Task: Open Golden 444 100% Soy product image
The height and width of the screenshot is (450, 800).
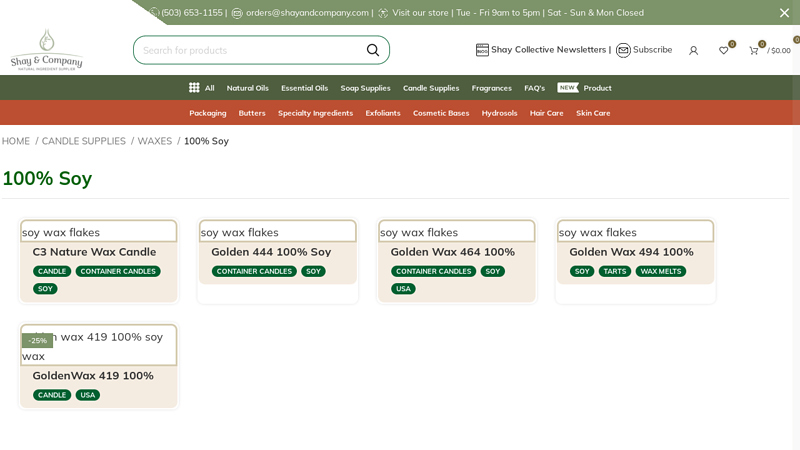Action: [277, 232]
